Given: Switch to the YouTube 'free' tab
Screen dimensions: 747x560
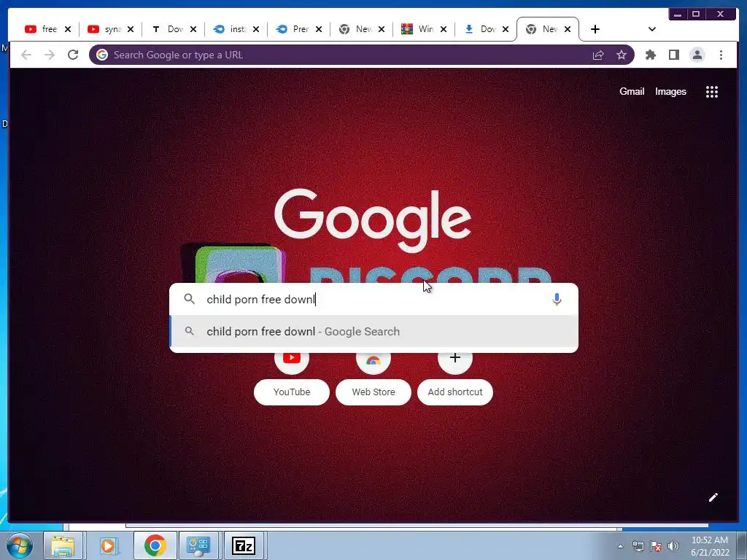Looking at the screenshot, I should [42, 29].
